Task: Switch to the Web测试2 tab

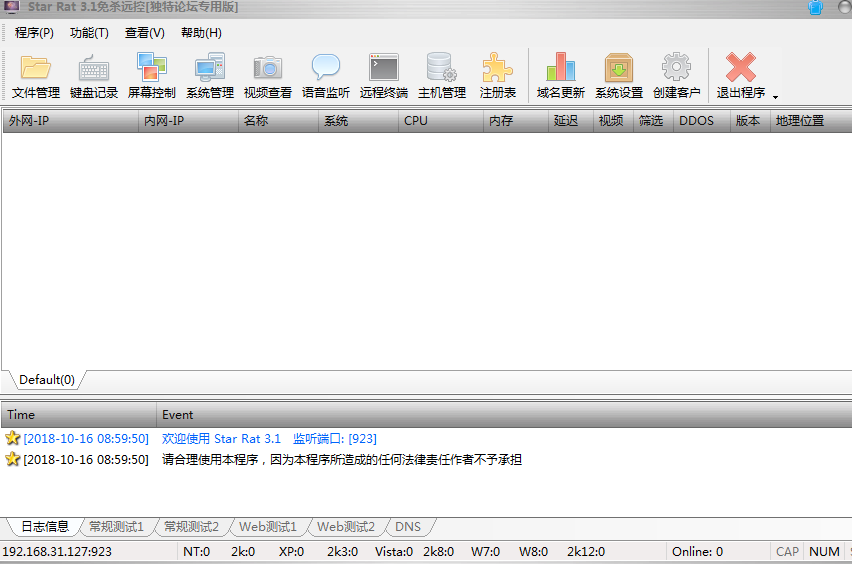Action: [x=346, y=527]
